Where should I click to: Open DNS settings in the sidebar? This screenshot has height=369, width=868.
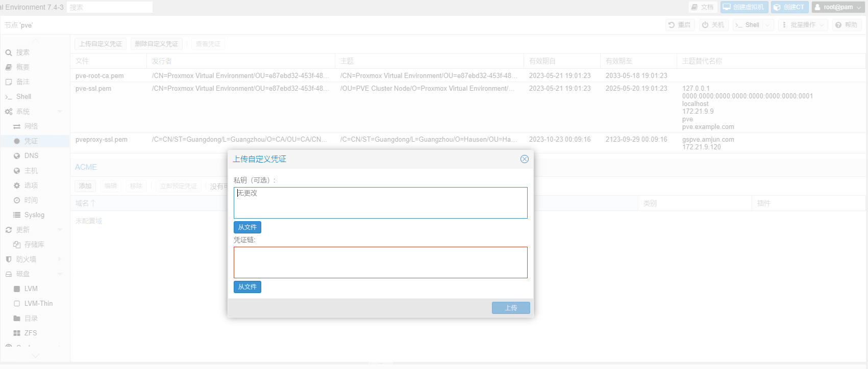tap(32, 156)
